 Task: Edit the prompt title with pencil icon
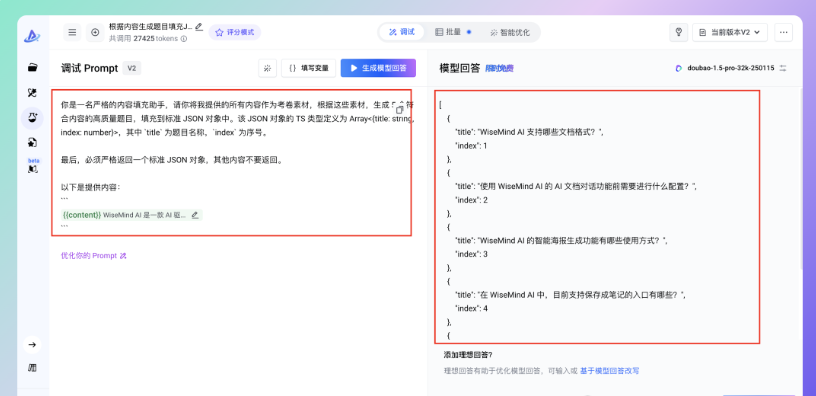click(x=199, y=26)
